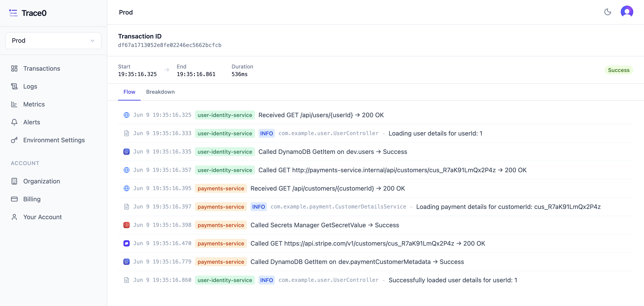This screenshot has height=306, width=644.
Task: Click 'Called Secrets Manager GetSecretValue' message
Action: [x=325, y=225]
